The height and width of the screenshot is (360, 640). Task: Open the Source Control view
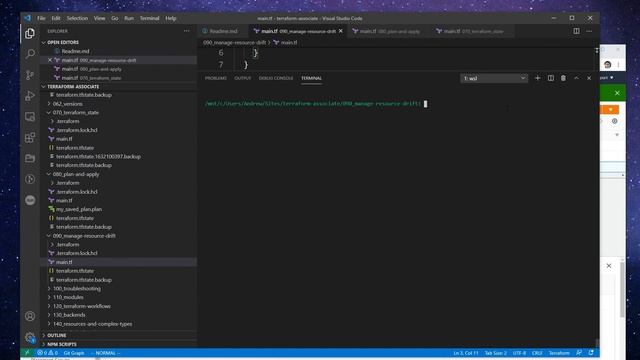click(30, 75)
